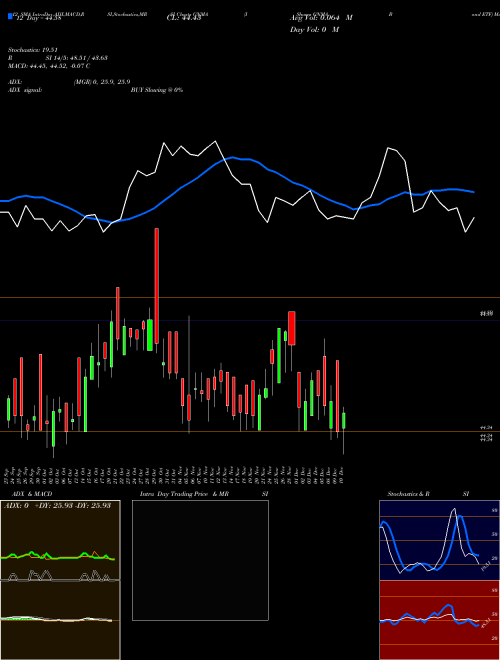Open the red RSI chart panel
This screenshot has height=660, width=500.
(439, 620)
